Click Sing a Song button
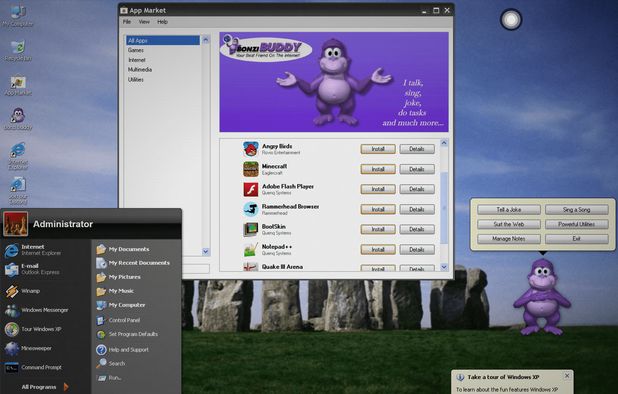The image size is (618, 394). tap(577, 210)
